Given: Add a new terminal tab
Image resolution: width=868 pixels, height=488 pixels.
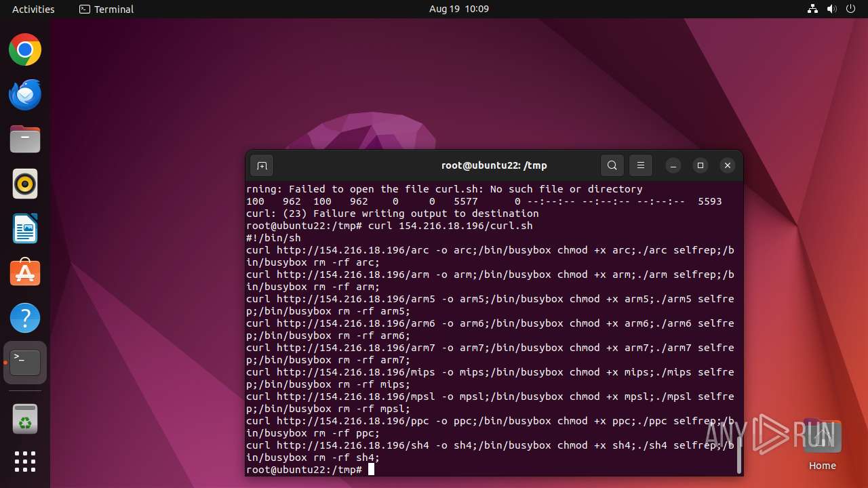Looking at the screenshot, I should pyautogui.click(x=262, y=165).
